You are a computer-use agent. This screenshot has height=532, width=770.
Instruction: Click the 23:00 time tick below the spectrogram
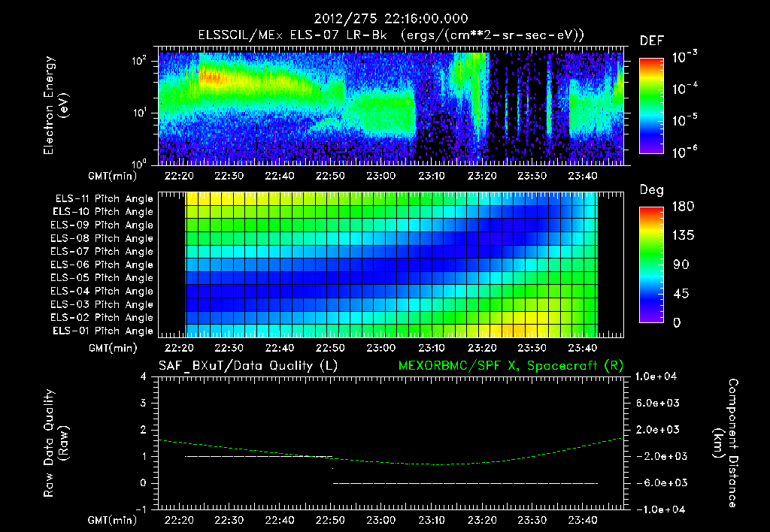[380, 176]
